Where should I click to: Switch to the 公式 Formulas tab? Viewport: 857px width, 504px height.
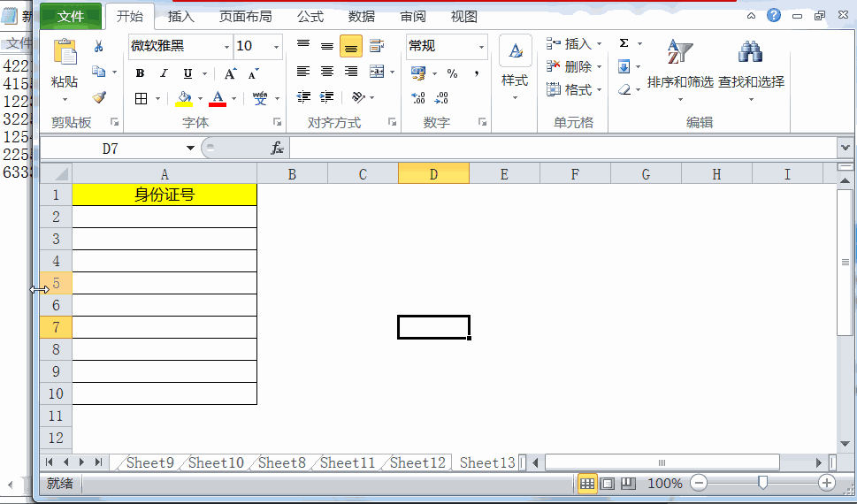point(310,17)
